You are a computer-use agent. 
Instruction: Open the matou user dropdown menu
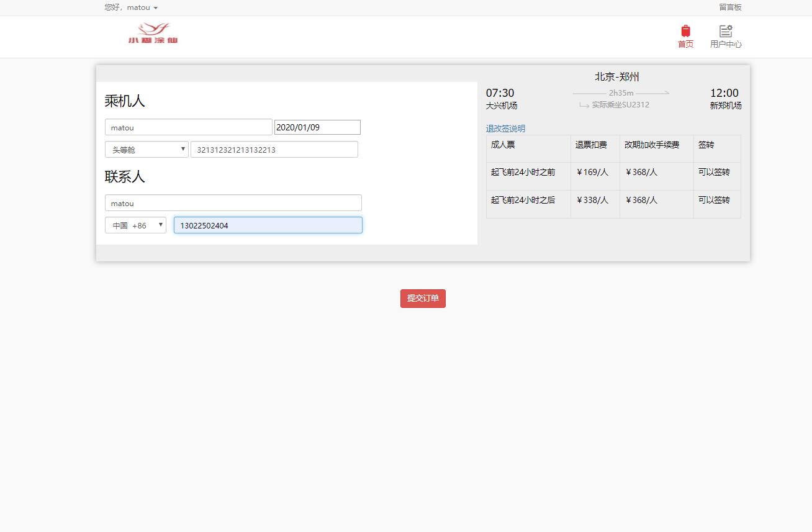[131, 7]
